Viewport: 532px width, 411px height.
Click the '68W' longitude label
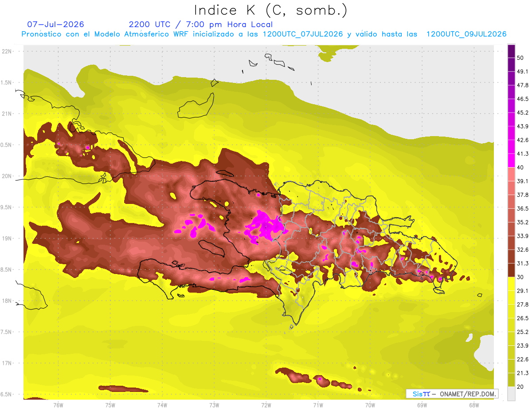tap(473, 405)
